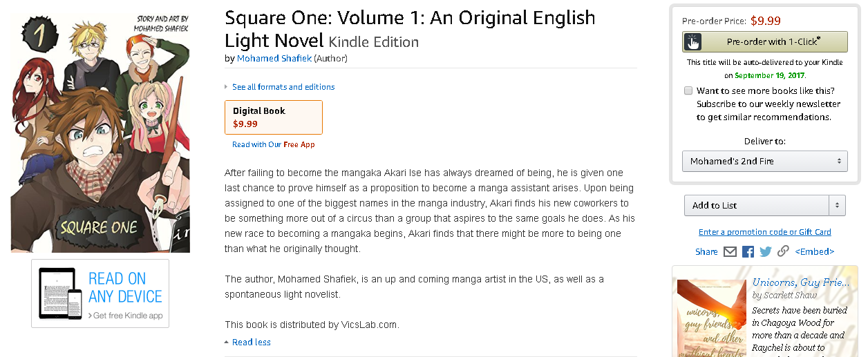The height and width of the screenshot is (357, 868).
Task: Open author Mohamed Shafiek's page
Action: pyautogui.click(x=274, y=59)
